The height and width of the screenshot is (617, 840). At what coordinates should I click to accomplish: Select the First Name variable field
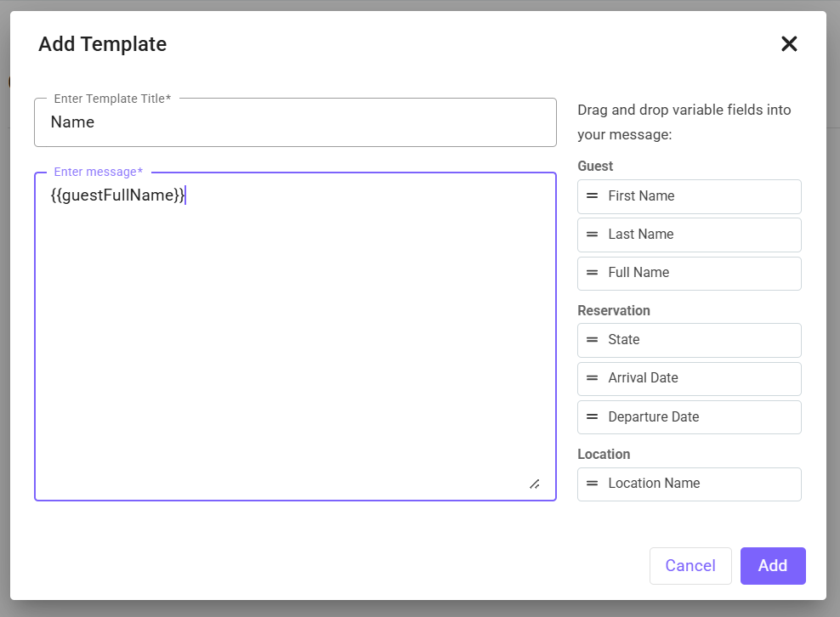click(x=690, y=196)
